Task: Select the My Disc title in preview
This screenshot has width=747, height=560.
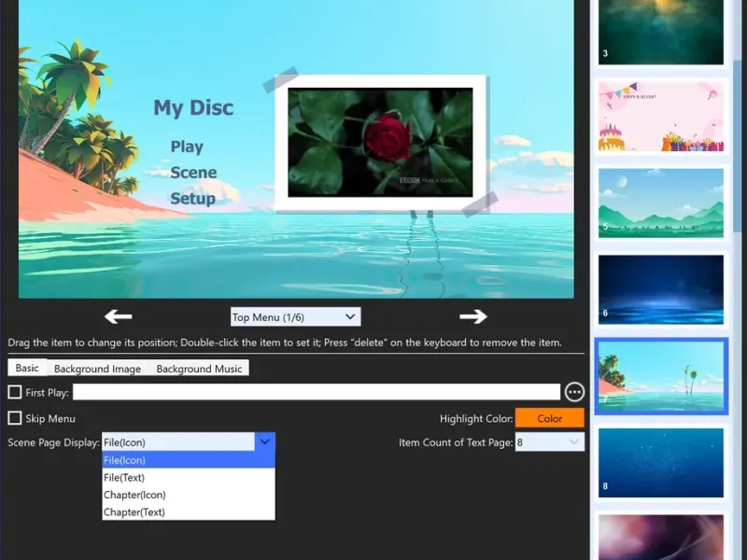Action: click(193, 107)
